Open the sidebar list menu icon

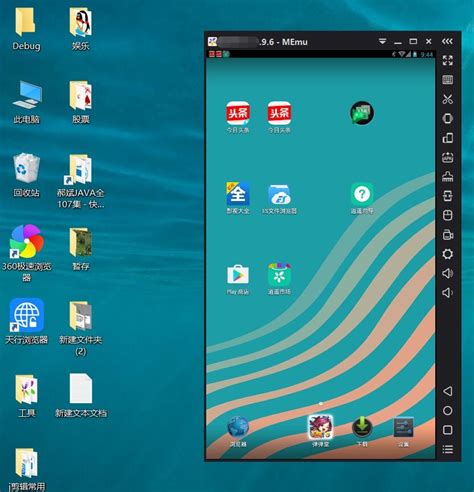pos(447,449)
